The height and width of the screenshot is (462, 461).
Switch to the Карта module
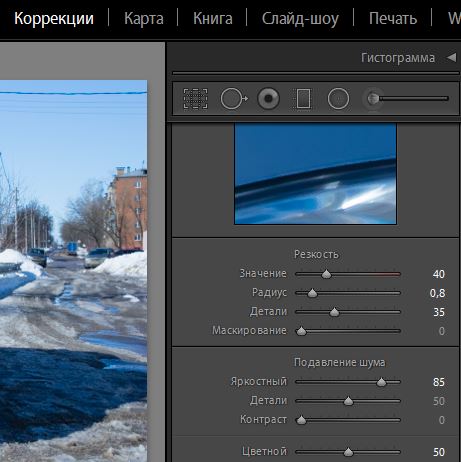click(x=144, y=18)
